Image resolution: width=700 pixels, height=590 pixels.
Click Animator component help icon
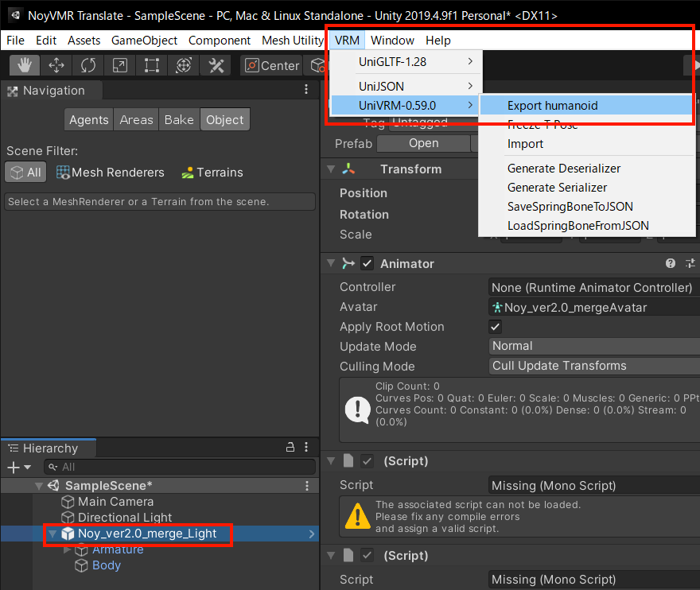coord(670,263)
